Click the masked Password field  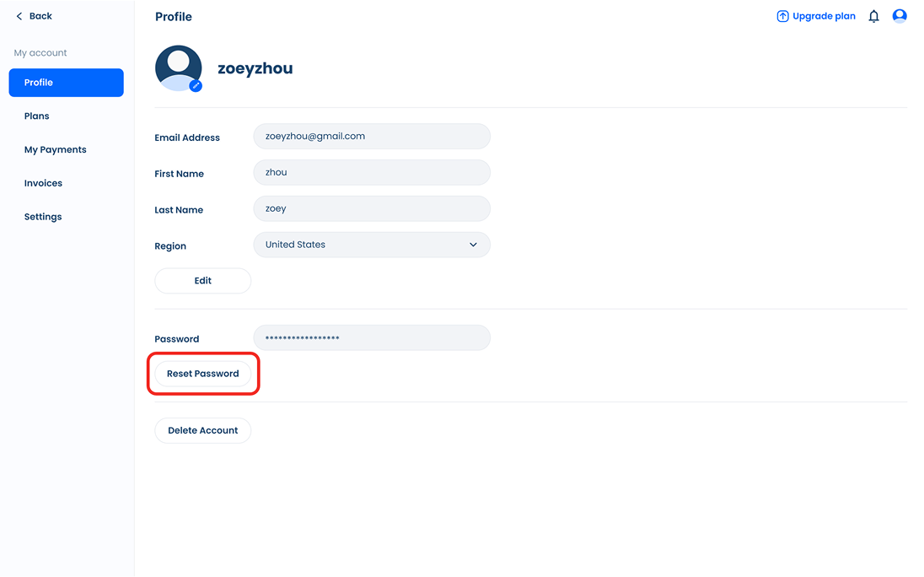click(x=371, y=338)
